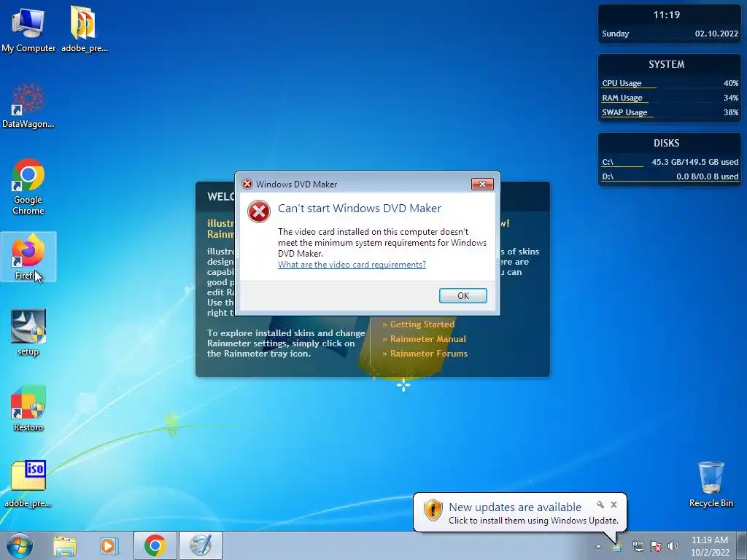The image size is (747, 560).
Task: Close the updates notification balloon
Action: pyautogui.click(x=614, y=505)
